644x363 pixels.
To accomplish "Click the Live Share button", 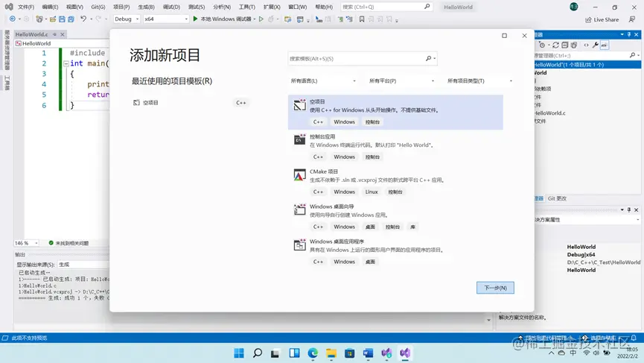I will tap(602, 19).
